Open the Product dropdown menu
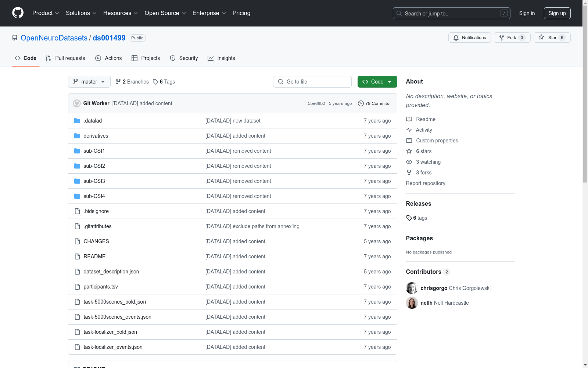 46,13
